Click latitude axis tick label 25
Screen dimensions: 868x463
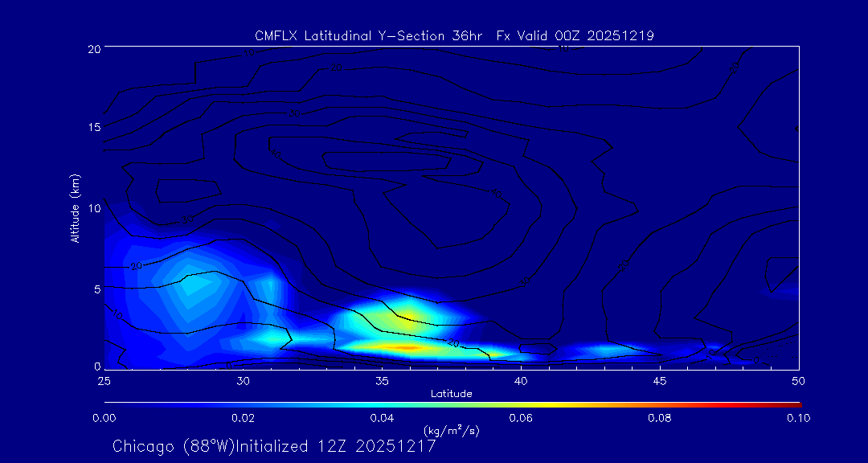click(104, 380)
